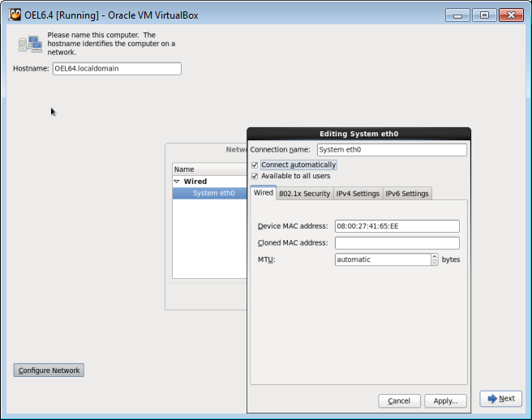Click the Connection name field
The image size is (532, 420).
[x=392, y=150]
